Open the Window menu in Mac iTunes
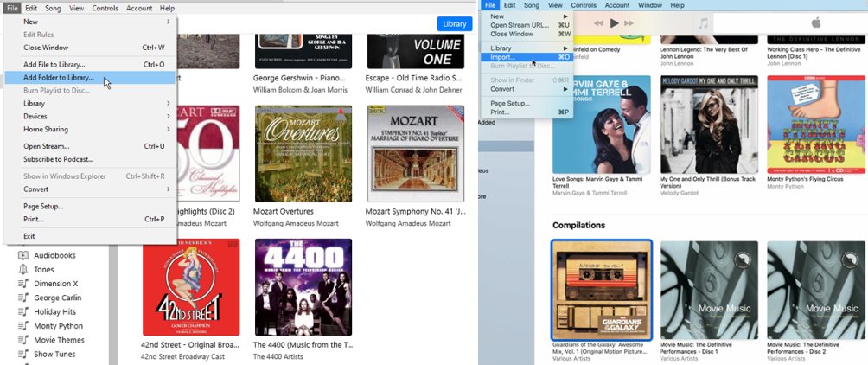 649,5
